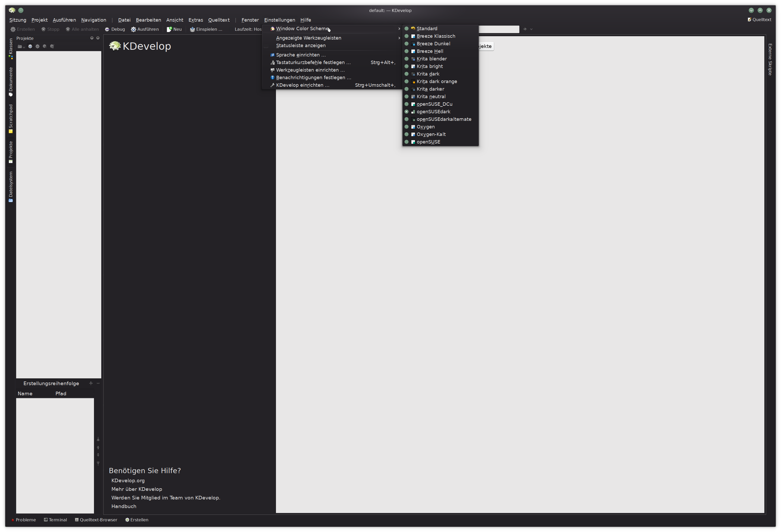
Task: Choose Oxygen color scheme
Action: click(440, 127)
